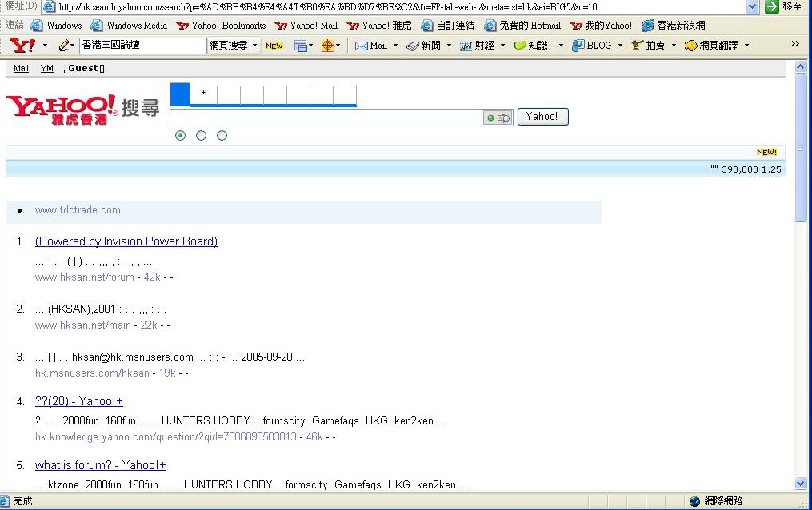Click the + search tab
The width and height of the screenshot is (812, 510).
coord(203,94)
